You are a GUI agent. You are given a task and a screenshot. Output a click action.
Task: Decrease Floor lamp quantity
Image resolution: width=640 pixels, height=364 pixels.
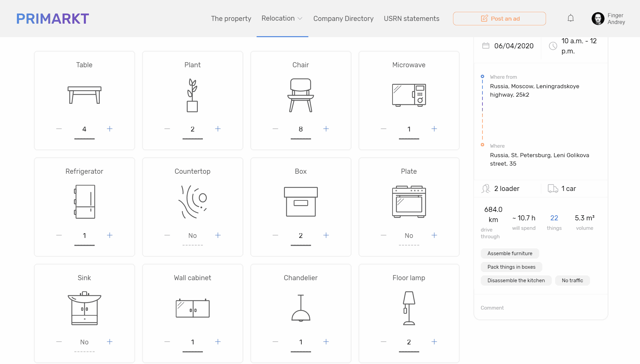tap(383, 342)
